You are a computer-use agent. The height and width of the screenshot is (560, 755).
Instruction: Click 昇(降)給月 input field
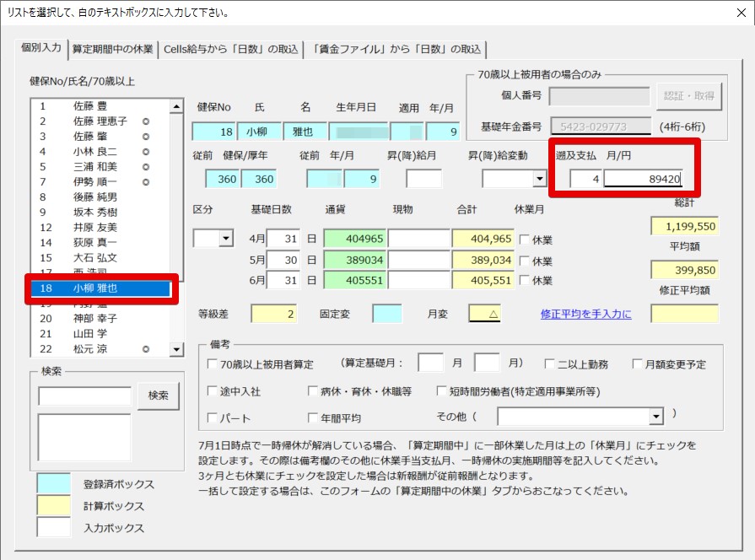pos(423,179)
